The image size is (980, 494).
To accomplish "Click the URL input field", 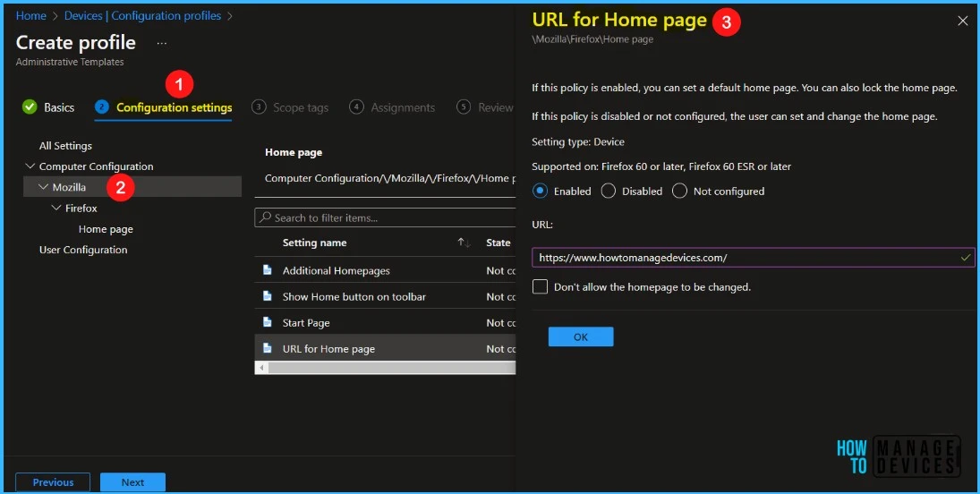I will tap(754, 257).
